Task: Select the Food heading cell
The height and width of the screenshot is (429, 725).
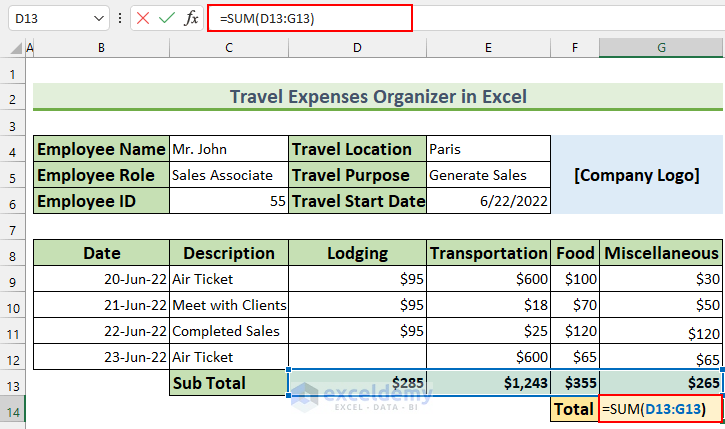Action: [575, 253]
